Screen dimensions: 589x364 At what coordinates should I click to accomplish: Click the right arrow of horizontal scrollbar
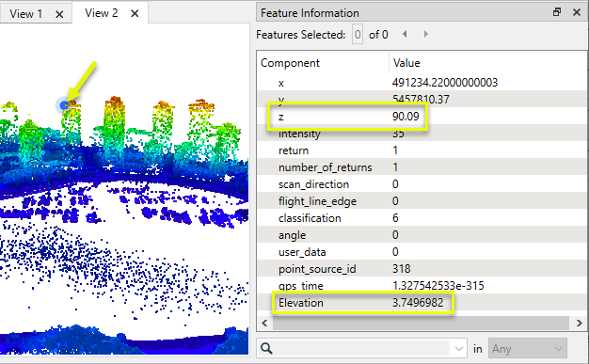(579, 323)
